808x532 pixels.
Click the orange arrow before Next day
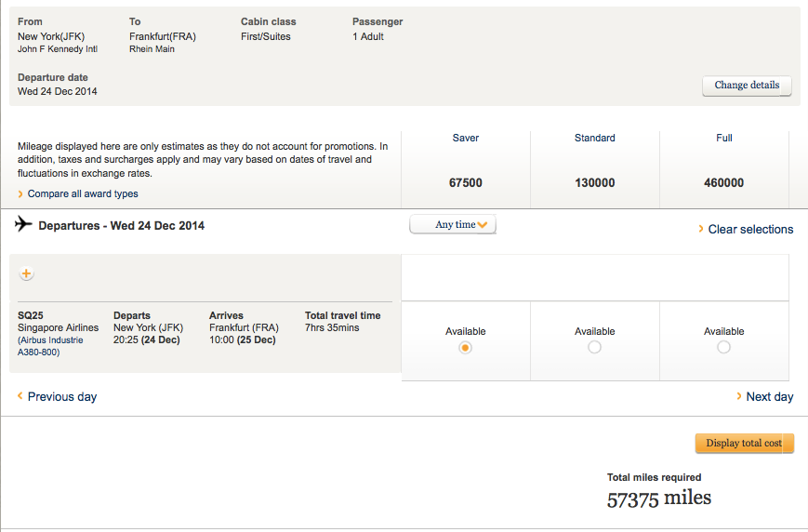coord(739,396)
